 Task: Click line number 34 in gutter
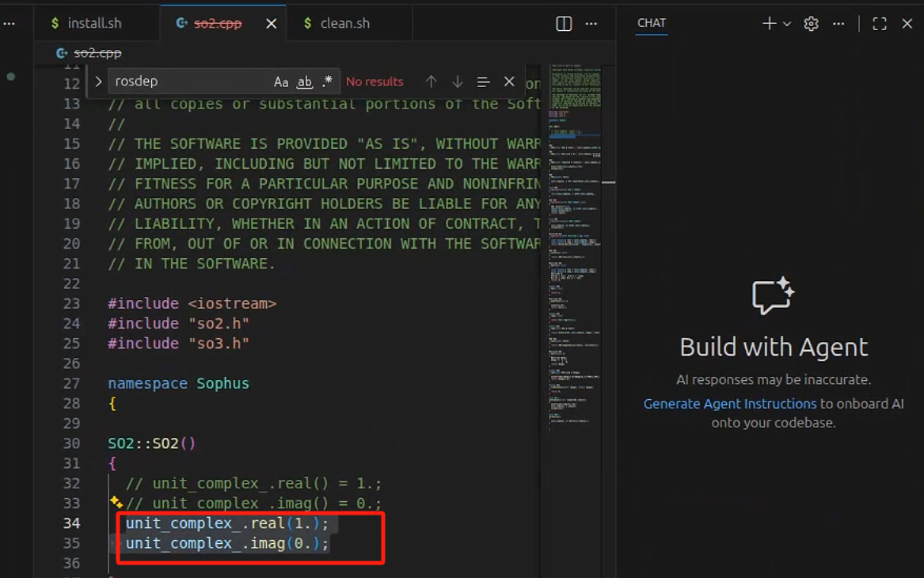[x=71, y=523]
